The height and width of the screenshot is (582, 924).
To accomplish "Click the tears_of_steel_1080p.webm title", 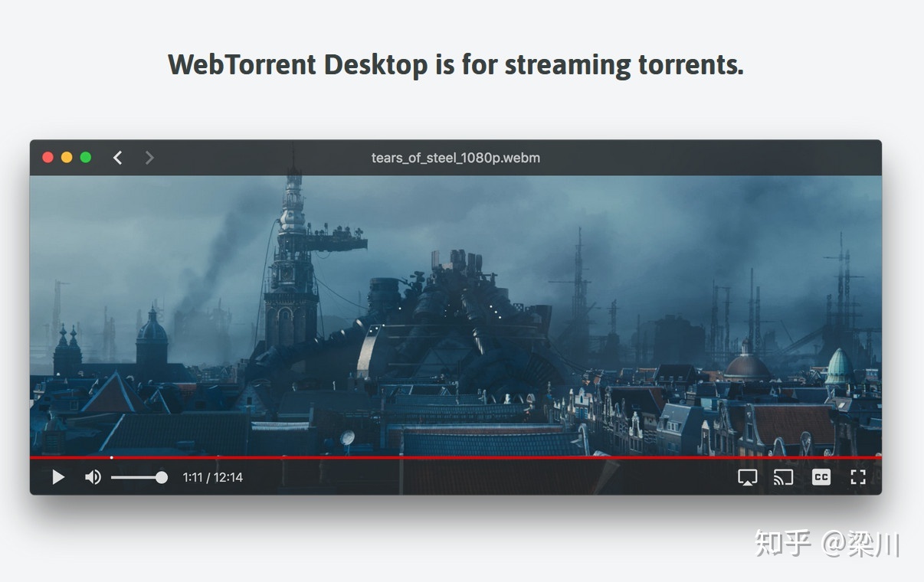I will (456, 158).
